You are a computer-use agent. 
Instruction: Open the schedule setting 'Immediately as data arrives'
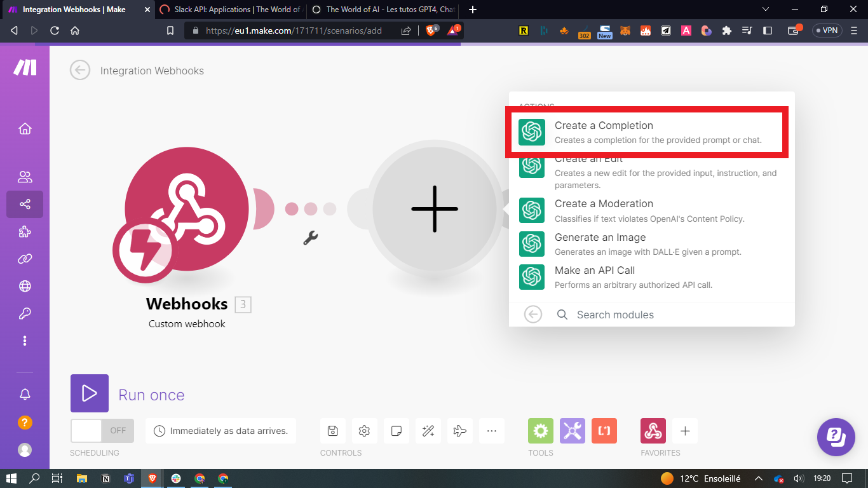click(221, 431)
